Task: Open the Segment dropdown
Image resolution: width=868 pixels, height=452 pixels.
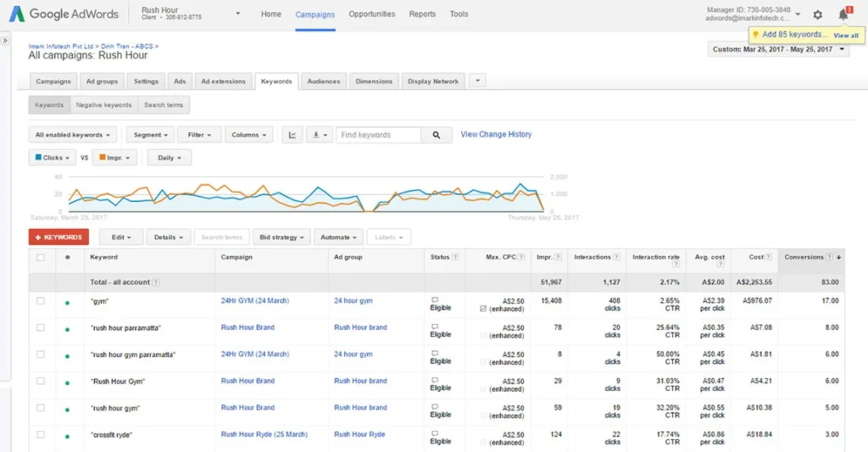Action: coord(151,135)
